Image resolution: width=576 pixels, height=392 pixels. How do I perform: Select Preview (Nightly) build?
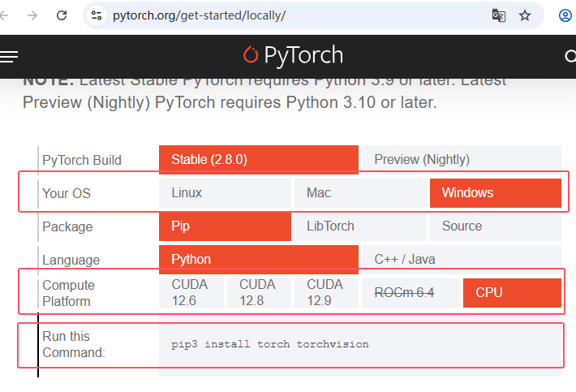coord(462,159)
